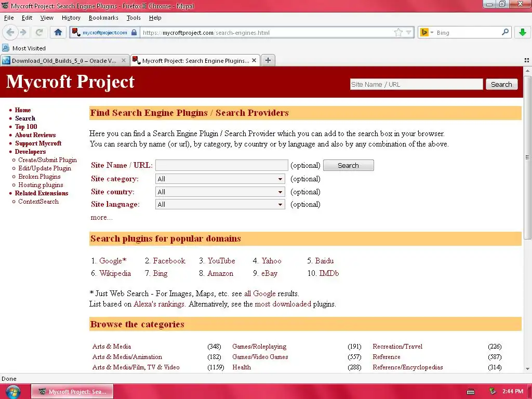Image resolution: width=532 pixels, height=399 pixels.
Task: Open the About Reviews link
Action: [x=35, y=135]
